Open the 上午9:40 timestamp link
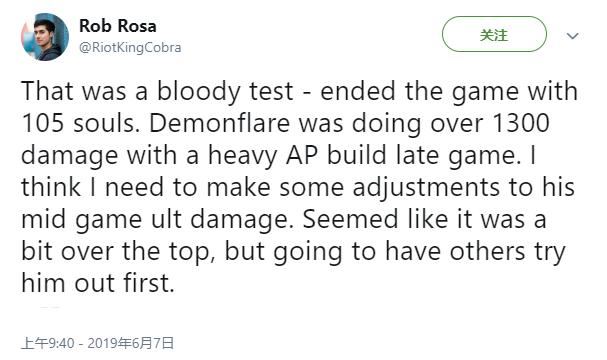Viewport: 607px width, 360px height. [48, 343]
